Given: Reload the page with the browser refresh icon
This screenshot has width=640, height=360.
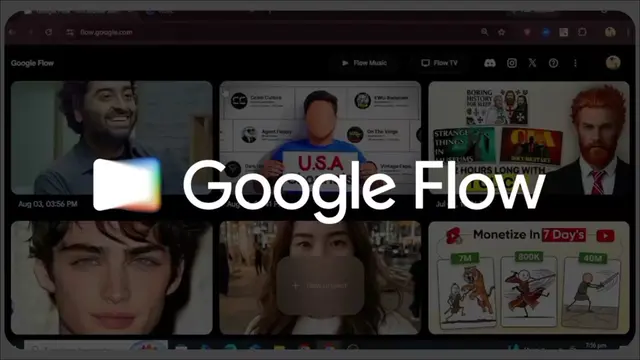Looking at the screenshot, I should pyautogui.click(x=49, y=32).
